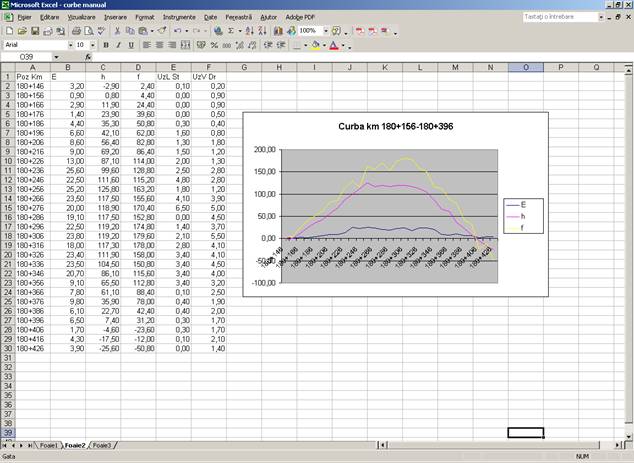The image size is (634, 463).
Task: Toggle Italic formatting
Action: (x=117, y=46)
